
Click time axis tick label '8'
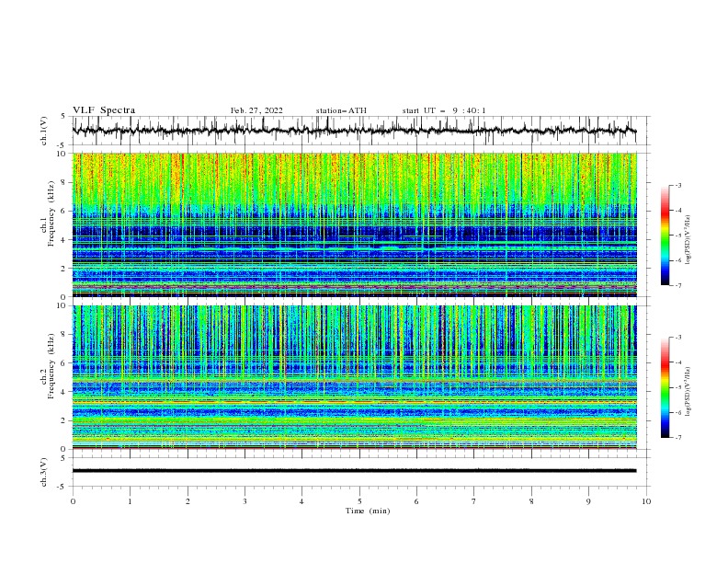(531, 501)
